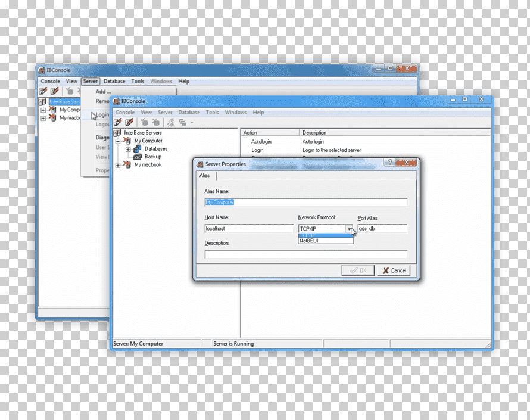Click InterBase Servers root icon in front tree
The image size is (530, 420).
(117, 133)
